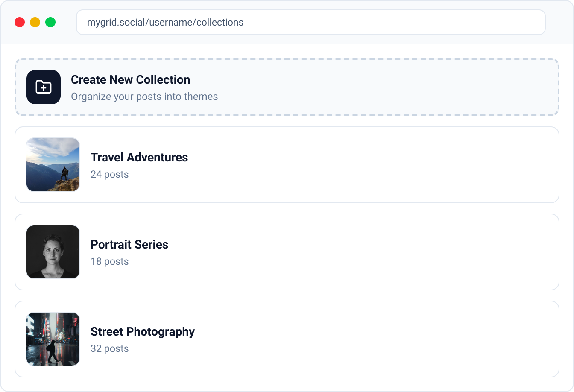Screen dimensions: 574x392
Task: Click the red close window dot
Action: [x=20, y=22]
